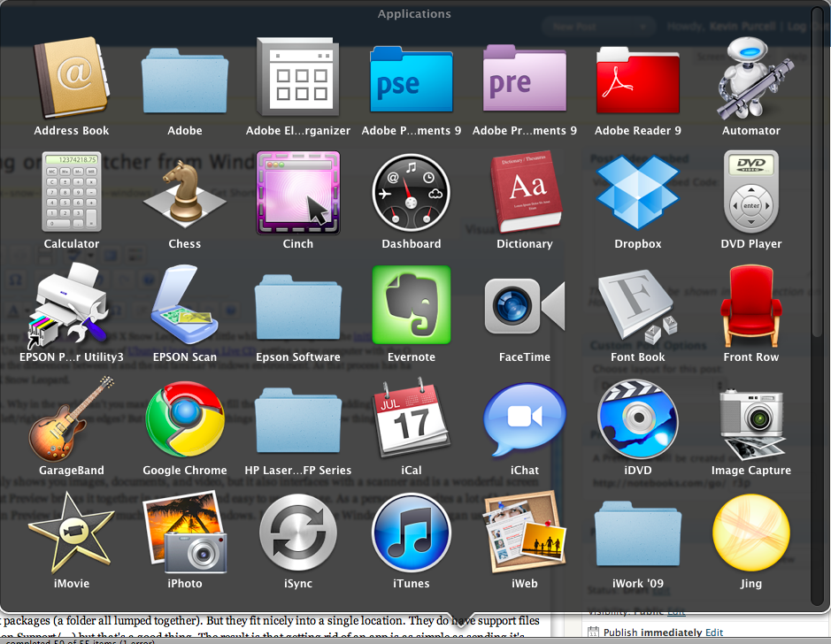Open Font Book
Image resolution: width=831 pixels, height=644 pixels.
(637, 306)
